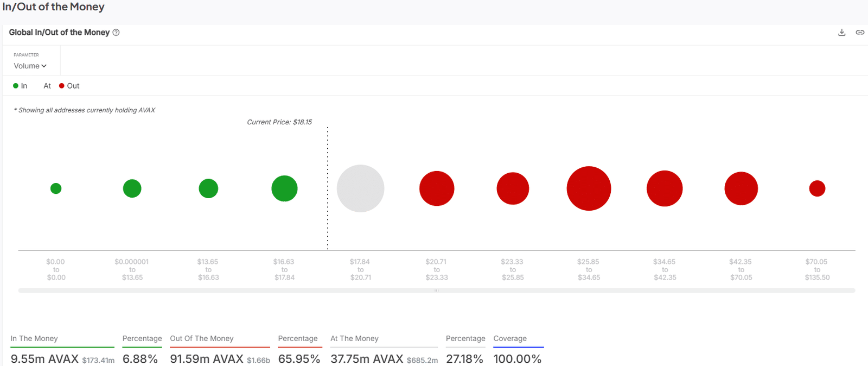
Task: Click the green $16.63 to $17.84 bubble
Action: click(284, 188)
